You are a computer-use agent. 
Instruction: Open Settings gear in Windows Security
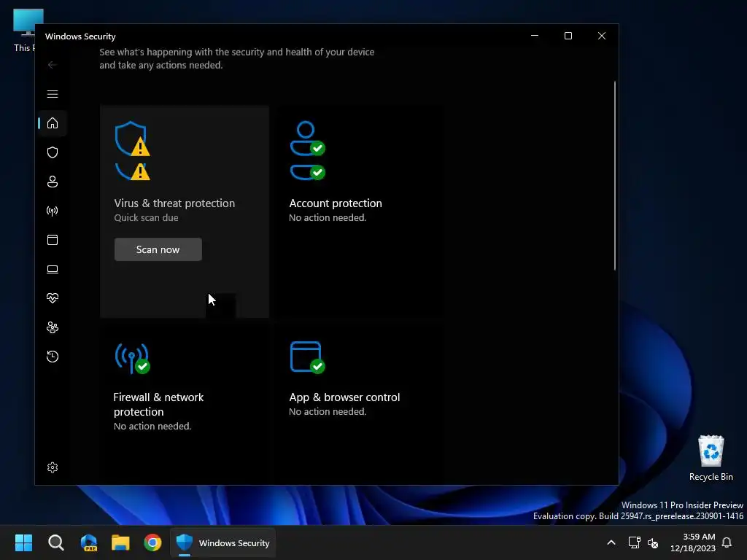tap(53, 467)
